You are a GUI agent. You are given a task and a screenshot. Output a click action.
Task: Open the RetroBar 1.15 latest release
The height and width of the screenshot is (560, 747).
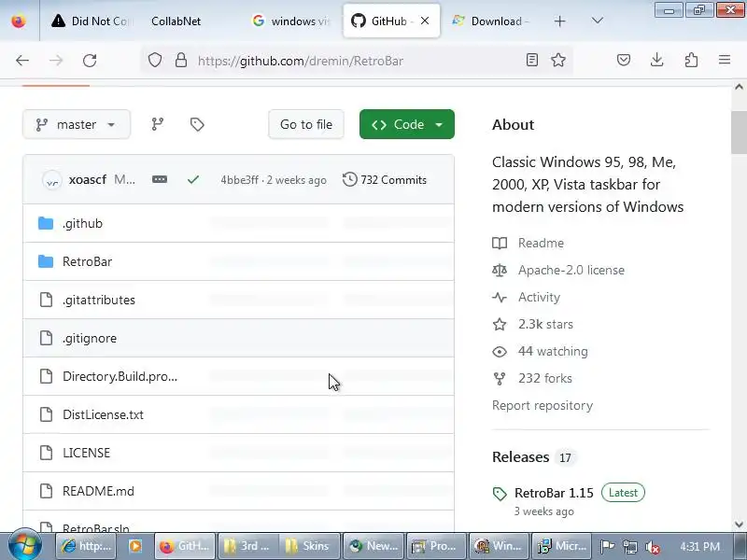(554, 493)
